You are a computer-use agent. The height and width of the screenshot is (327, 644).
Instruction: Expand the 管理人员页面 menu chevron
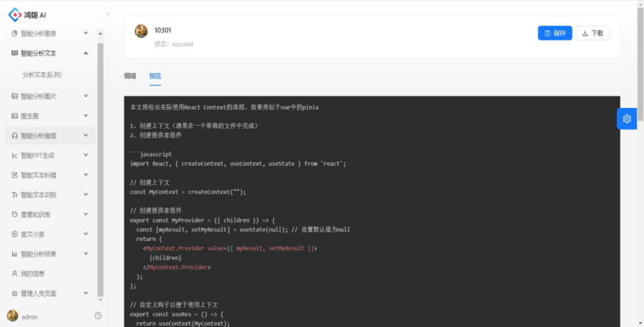click(86, 293)
